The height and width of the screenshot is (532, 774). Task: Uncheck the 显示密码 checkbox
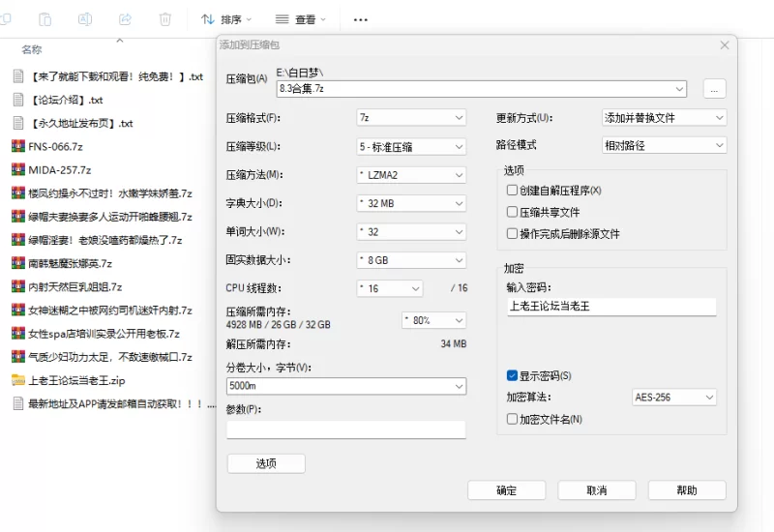pyautogui.click(x=512, y=375)
